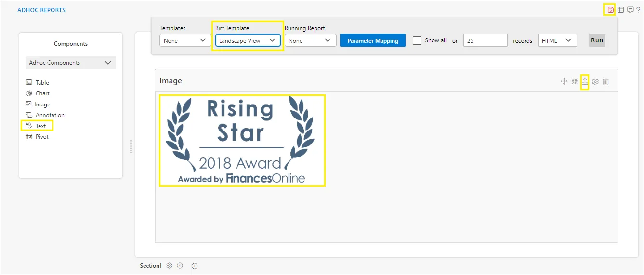Delete Image panel with trash icon

coord(606,82)
